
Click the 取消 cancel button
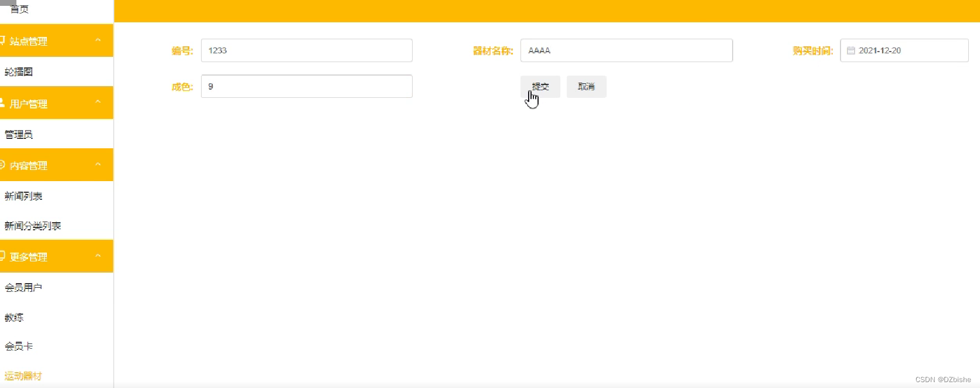point(586,87)
